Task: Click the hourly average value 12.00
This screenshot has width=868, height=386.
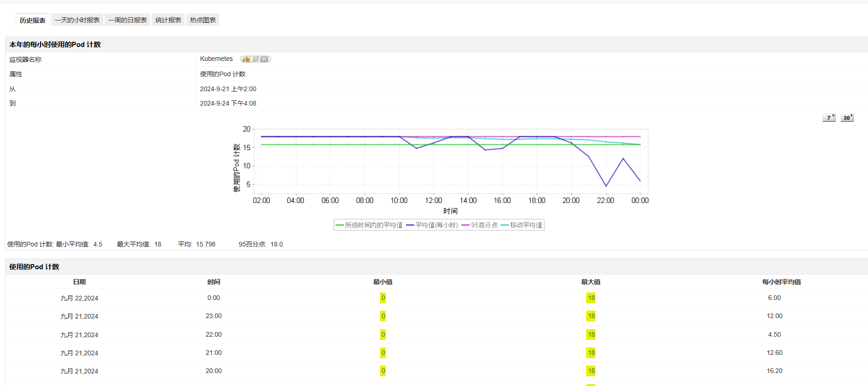Action: click(x=775, y=316)
